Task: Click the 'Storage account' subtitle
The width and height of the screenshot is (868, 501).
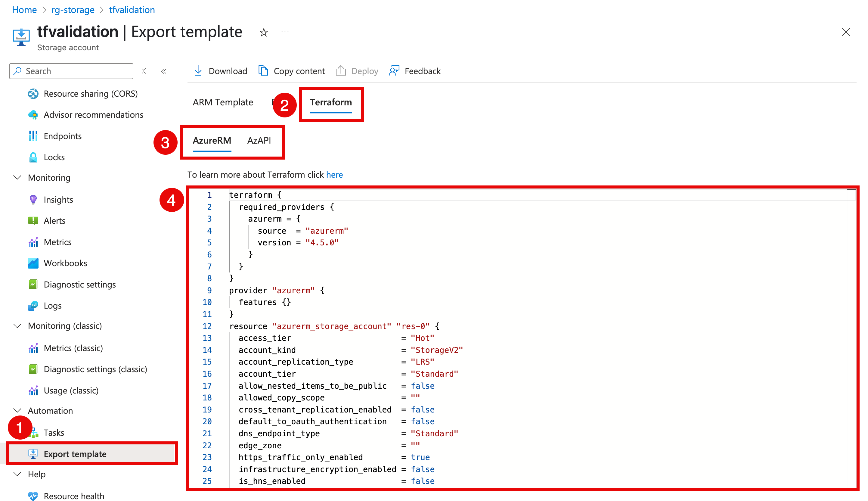Action: click(68, 48)
